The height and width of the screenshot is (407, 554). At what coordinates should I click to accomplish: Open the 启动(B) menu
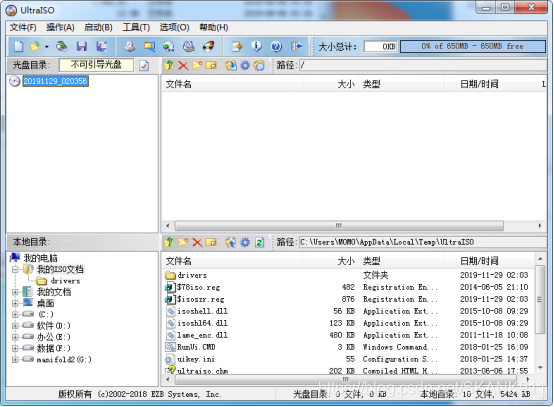[98, 27]
